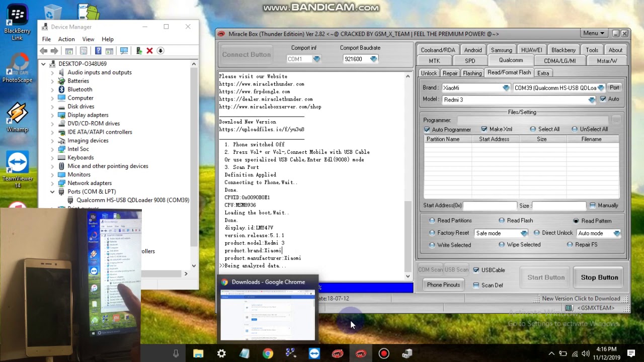Viewport: 644px width, 362px height.
Task: Switch to MTK tab
Action: [434, 61]
